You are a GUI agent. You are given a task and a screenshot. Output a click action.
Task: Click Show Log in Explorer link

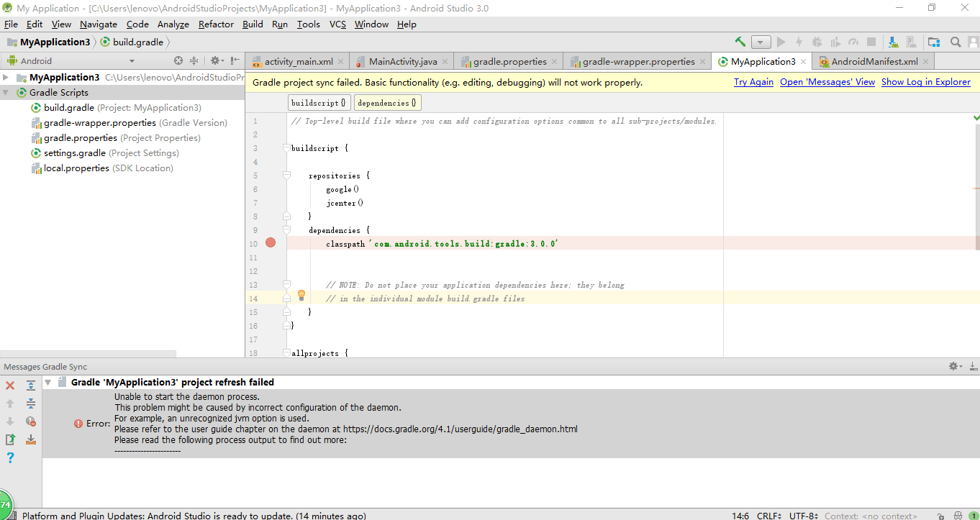pyautogui.click(x=926, y=82)
